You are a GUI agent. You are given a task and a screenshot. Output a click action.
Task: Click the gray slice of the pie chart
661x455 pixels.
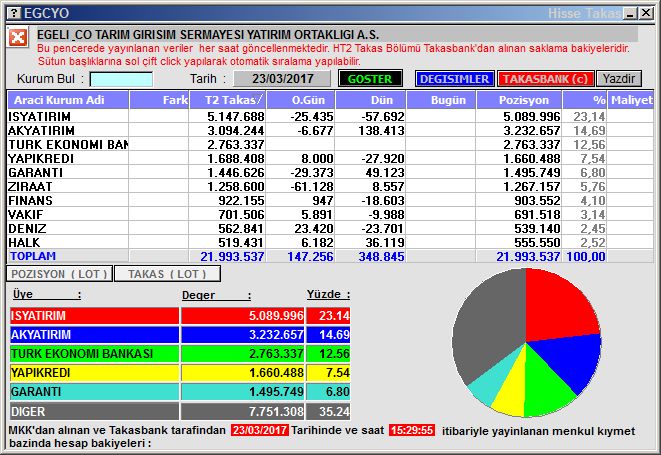coord(489,325)
